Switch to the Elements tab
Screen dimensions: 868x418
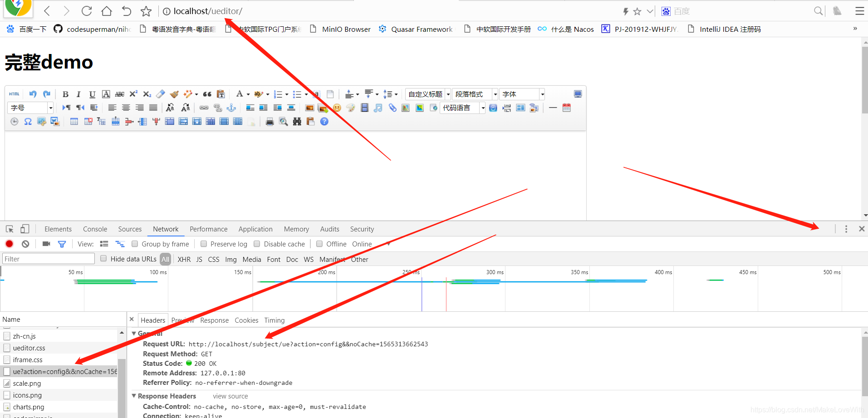tap(58, 229)
